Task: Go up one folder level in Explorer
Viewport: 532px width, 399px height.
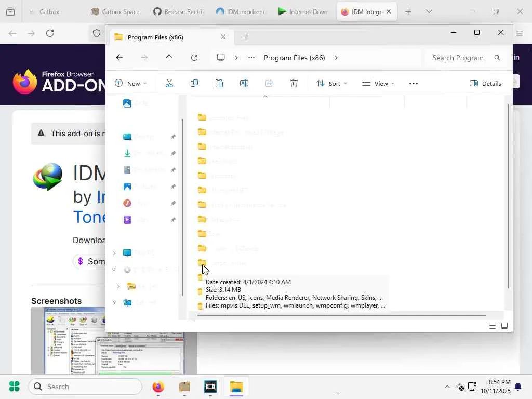Action: (169, 58)
